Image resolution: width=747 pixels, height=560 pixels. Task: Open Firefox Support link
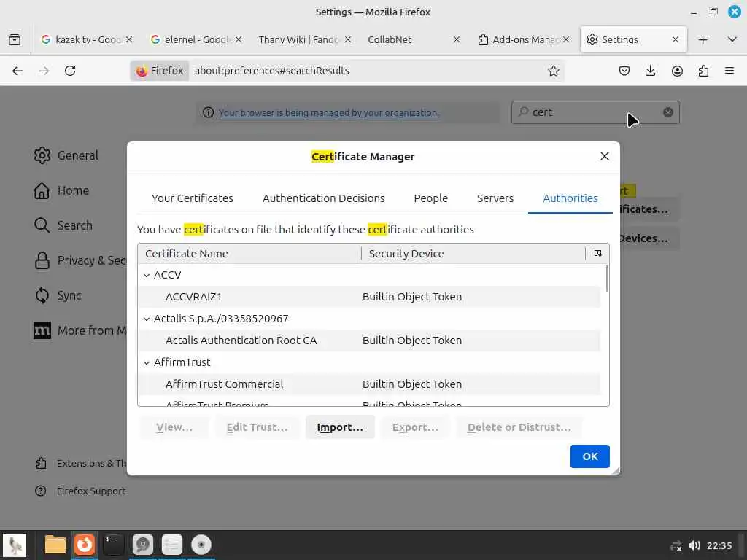[80, 491]
